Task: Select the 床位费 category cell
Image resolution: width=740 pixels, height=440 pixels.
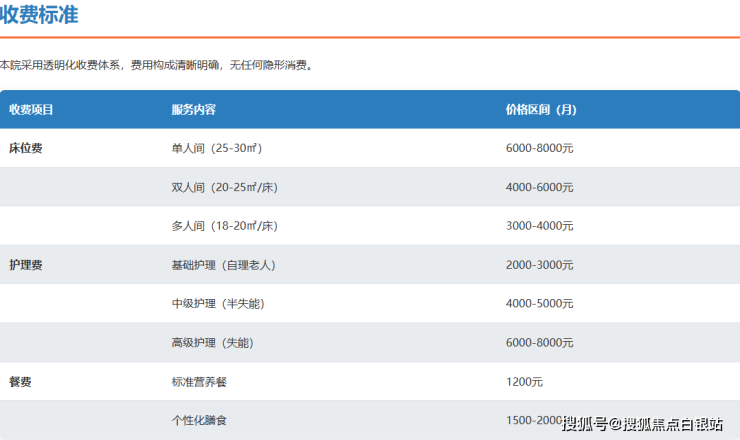Action: click(25, 148)
